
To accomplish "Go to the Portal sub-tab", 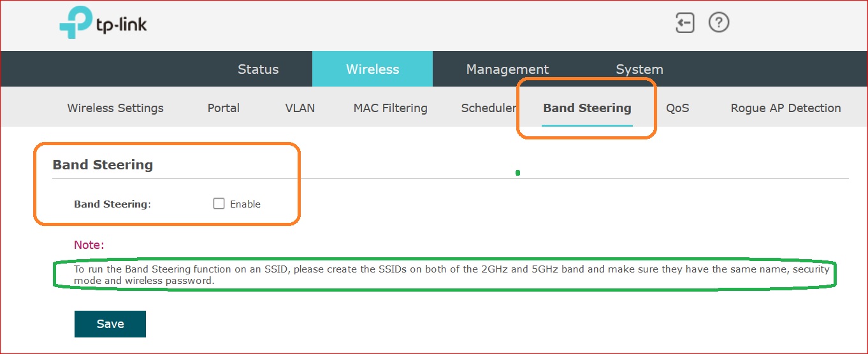I will pyautogui.click(x=224, y=108).
